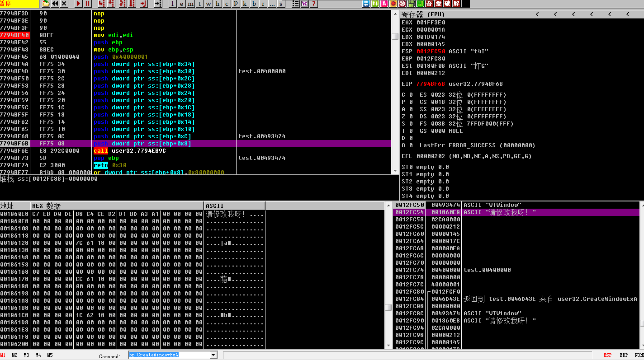644x360 pixels.
Task: Show Breakpoints window with 'b' button
Action: click(x=254, y=4)
